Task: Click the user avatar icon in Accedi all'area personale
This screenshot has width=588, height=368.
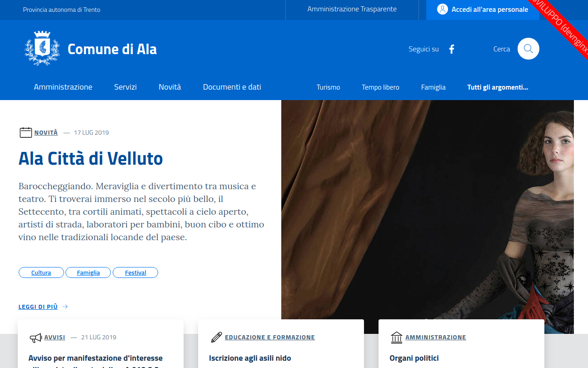Action: tap(442, 9)
